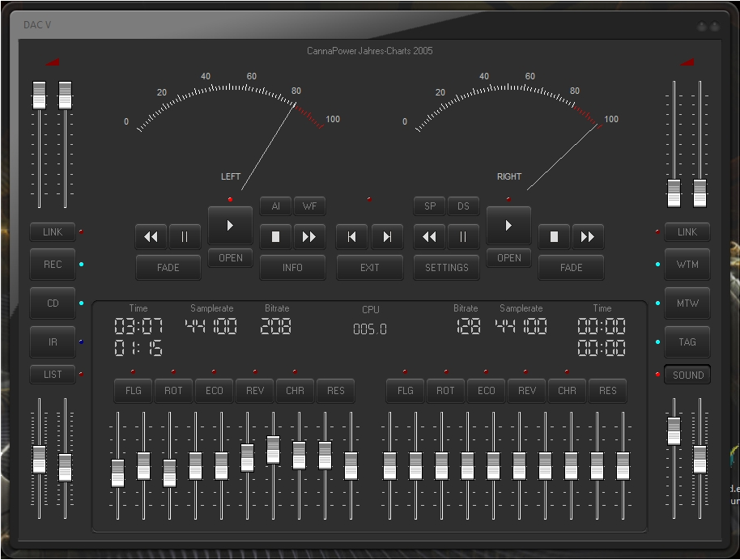This screenshot has width=740, height=560.
Task: Fast forward the right deck
Action: (588, 237)
